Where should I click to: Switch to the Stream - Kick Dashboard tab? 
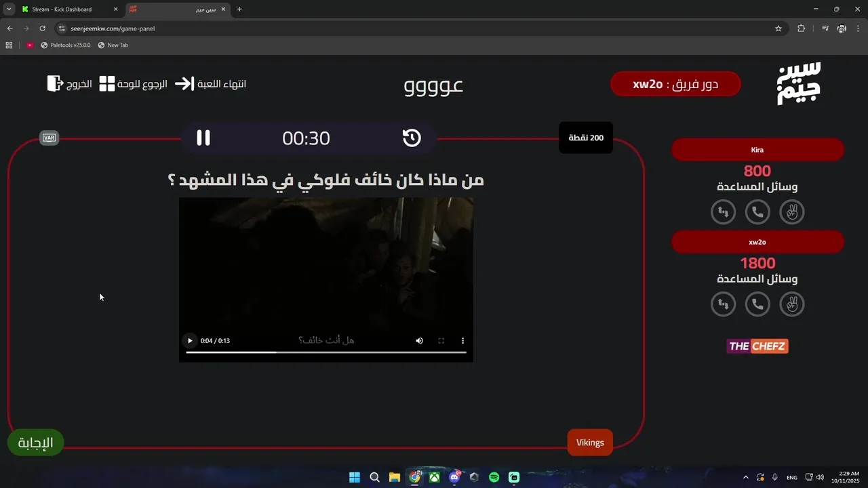tap(69, 9)
